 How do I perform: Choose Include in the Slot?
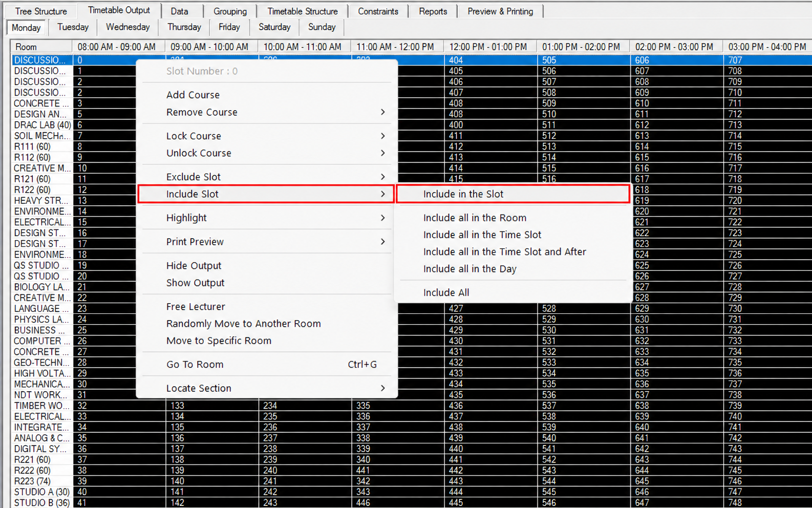[513, 194]
